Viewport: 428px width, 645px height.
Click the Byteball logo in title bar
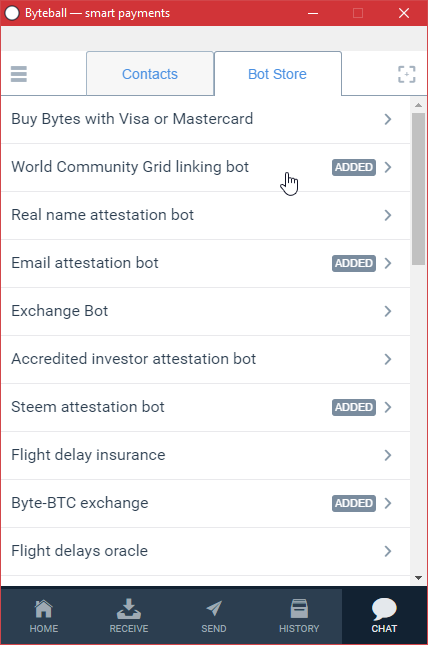12,13
